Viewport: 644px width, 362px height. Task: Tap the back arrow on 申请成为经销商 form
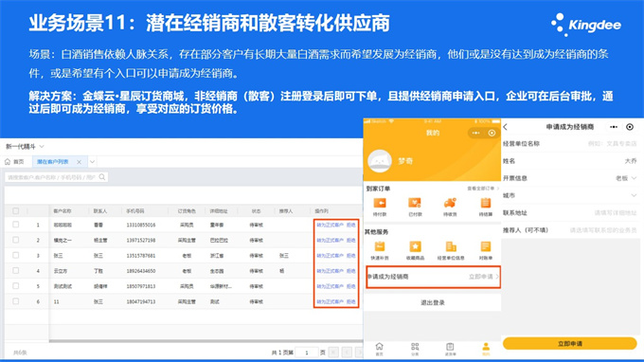pos(506,127)
